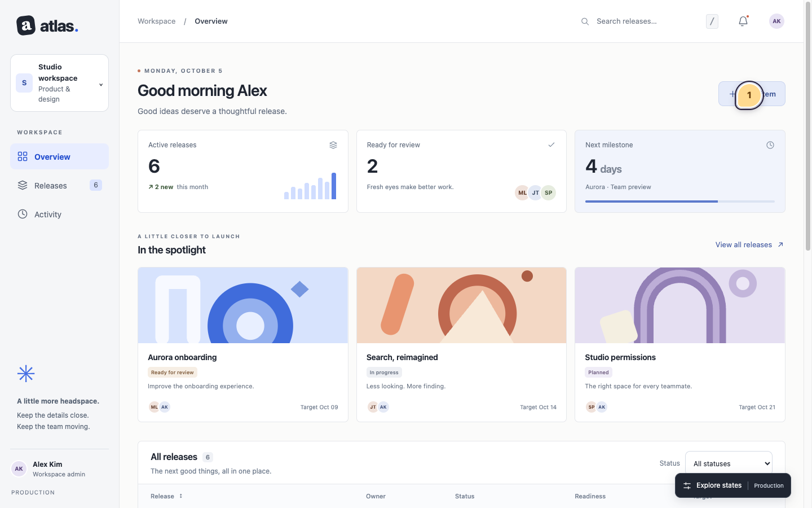Click the slash shortcut key badge
Screen dimensions: 812x508
pyautogui.click(x=712, y=21)
